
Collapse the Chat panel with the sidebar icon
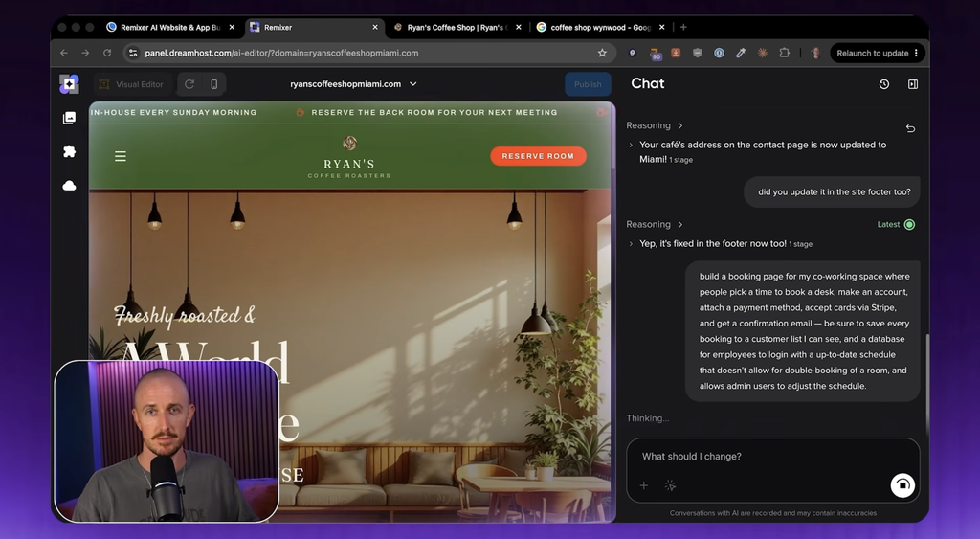pos(912,84)
